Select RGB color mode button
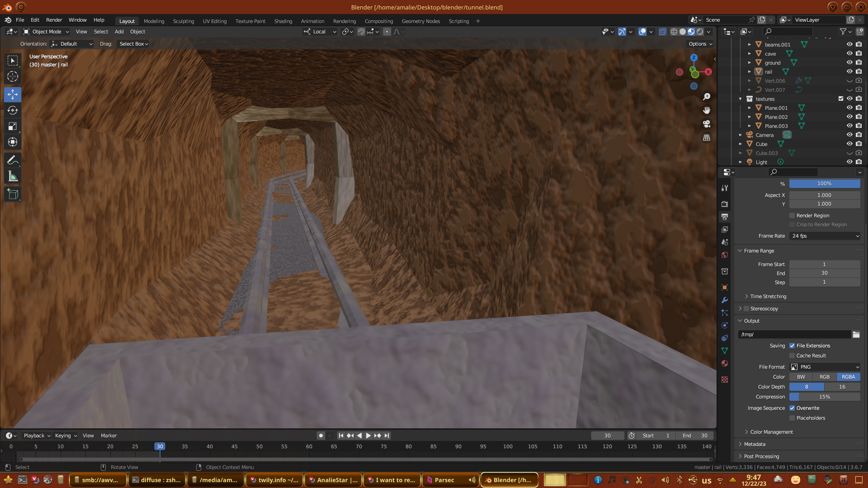The height and width of the screenshot is (488, 868). point(825,377)
